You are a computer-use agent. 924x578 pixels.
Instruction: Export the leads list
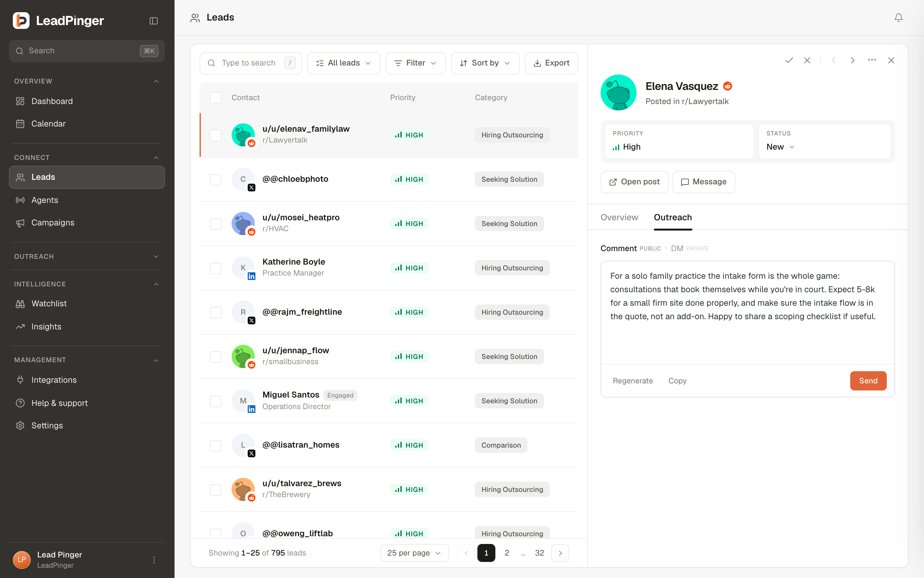pos(551,63)
